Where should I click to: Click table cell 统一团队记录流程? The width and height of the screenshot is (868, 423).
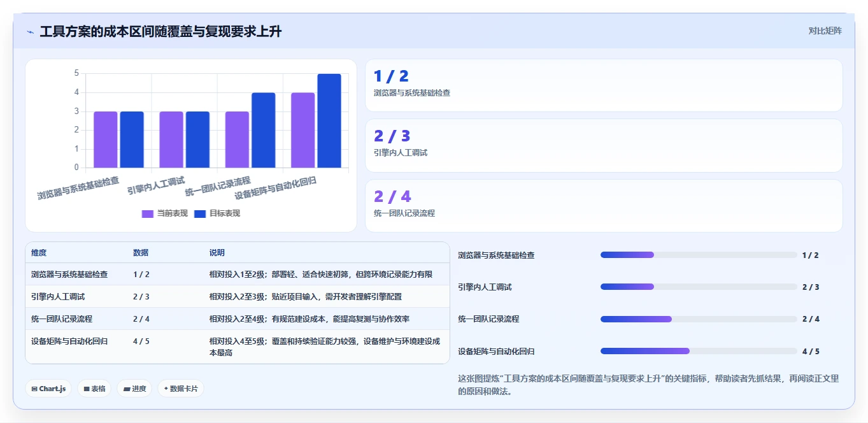62,319
